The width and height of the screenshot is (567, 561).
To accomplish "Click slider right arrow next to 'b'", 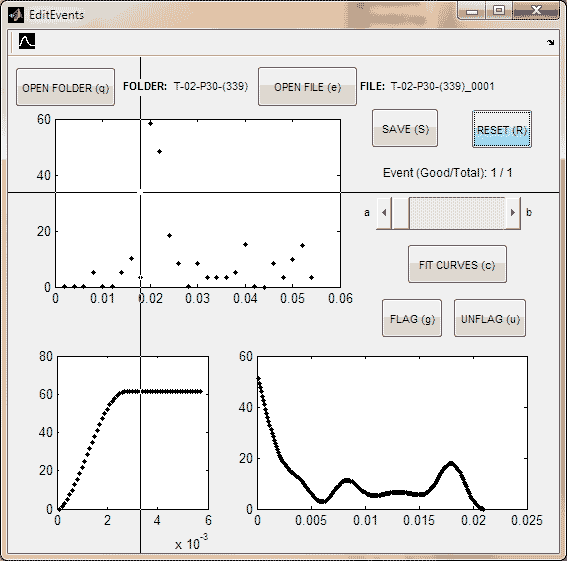I will [513, 213].
